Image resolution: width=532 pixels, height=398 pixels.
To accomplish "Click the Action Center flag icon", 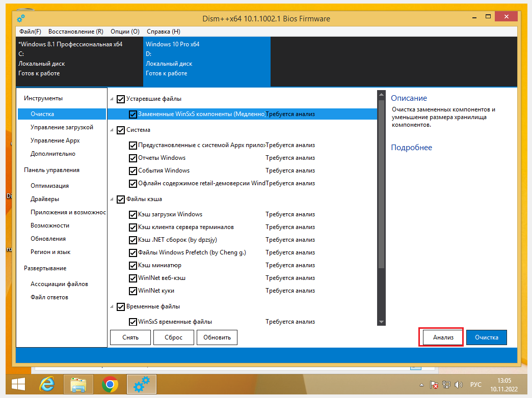I will (x=434, y=385).
